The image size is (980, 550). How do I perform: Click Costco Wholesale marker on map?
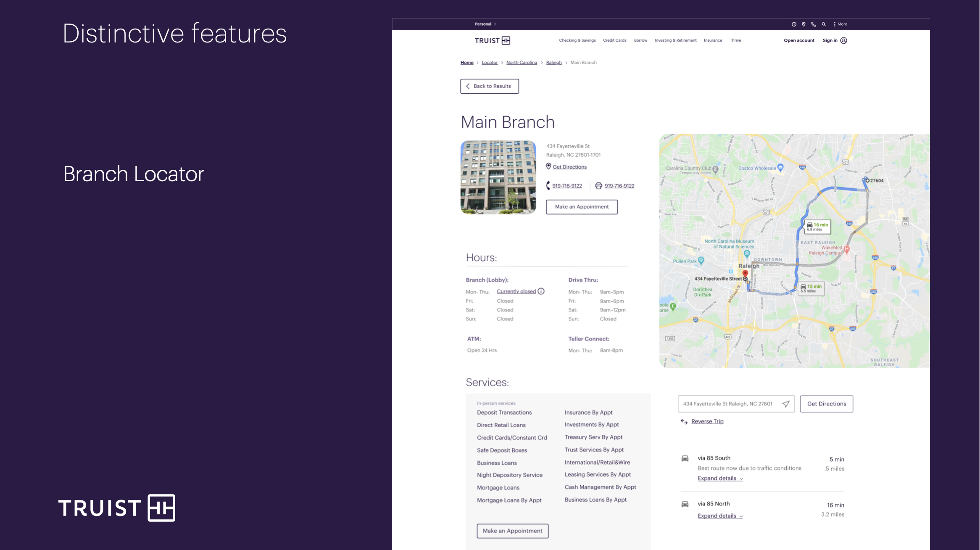(x=780, y=167)
